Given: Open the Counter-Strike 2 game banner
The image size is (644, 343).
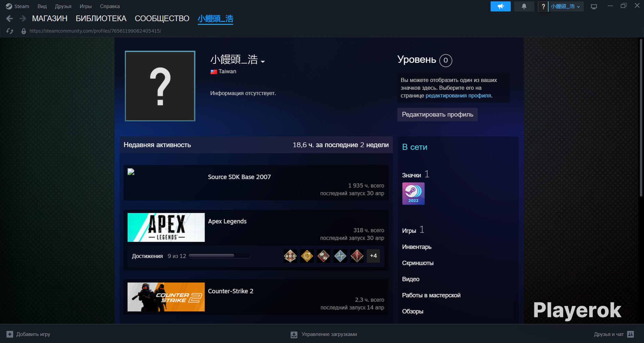Looking at the screenshot, I should pyautogui.click(x=166, y=297).
